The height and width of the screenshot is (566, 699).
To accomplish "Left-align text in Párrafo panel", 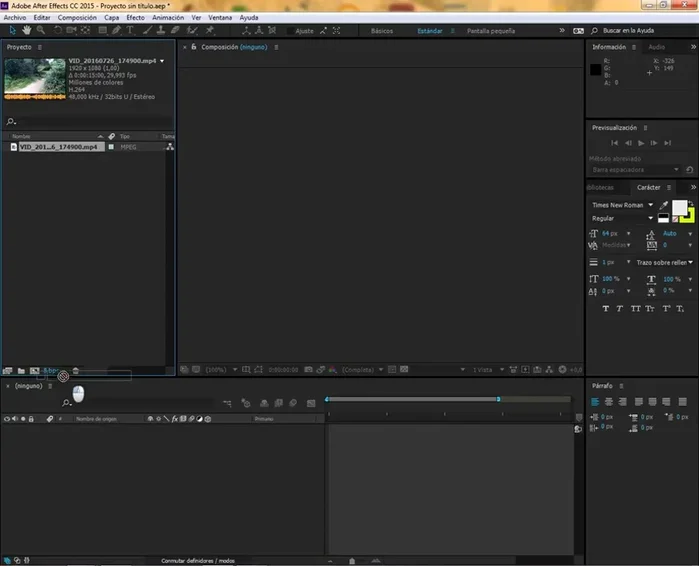I will 595,402.
